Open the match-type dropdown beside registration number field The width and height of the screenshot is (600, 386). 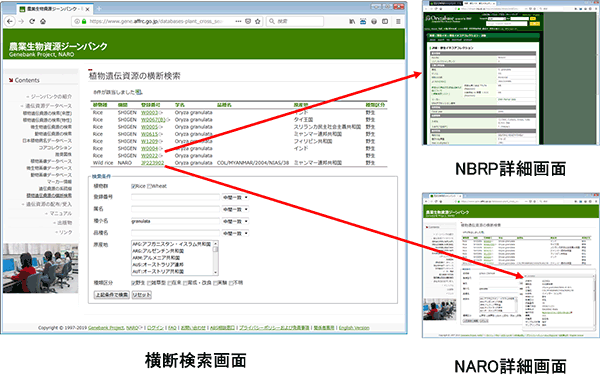click(x=235, y=197)
